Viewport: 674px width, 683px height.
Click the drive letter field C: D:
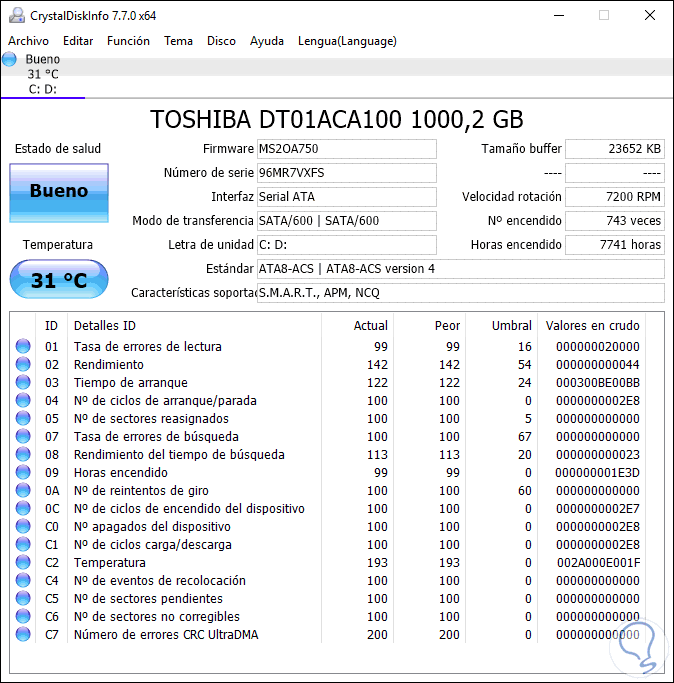(347, 245)
